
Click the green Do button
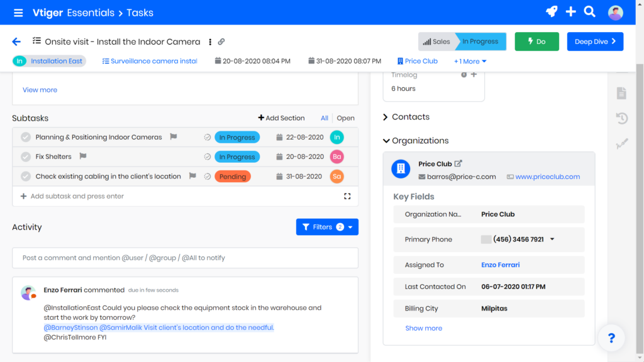click(536, 41)
